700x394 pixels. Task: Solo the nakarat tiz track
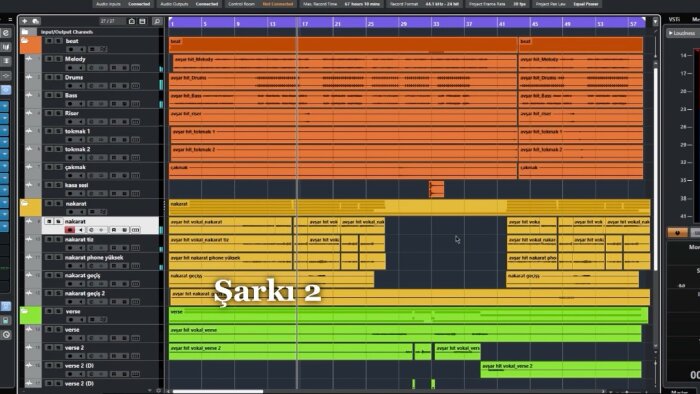coord(58,239)
